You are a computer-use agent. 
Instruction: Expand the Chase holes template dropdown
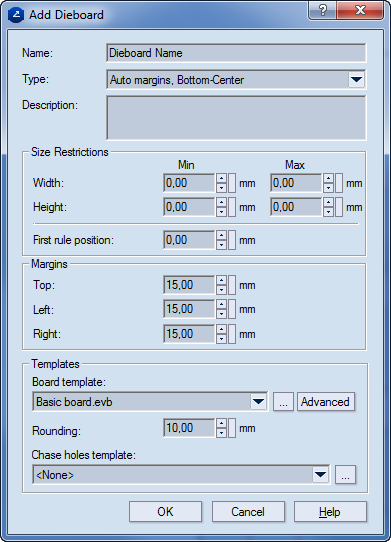[320, 474]
